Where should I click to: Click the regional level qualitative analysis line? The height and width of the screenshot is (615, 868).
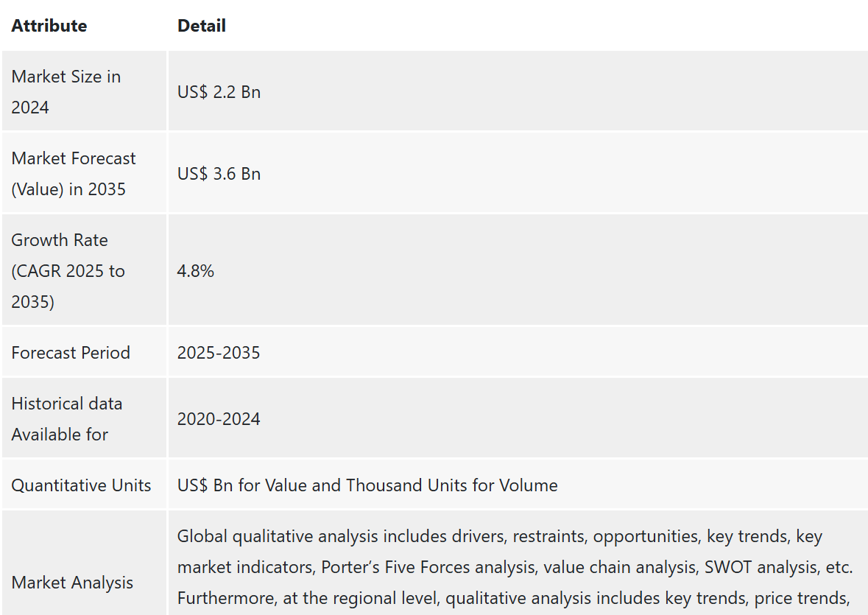point(513,598)
